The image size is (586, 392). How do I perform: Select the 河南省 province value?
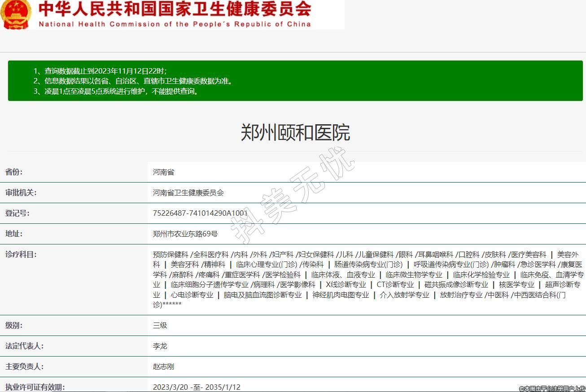[163, 172]
